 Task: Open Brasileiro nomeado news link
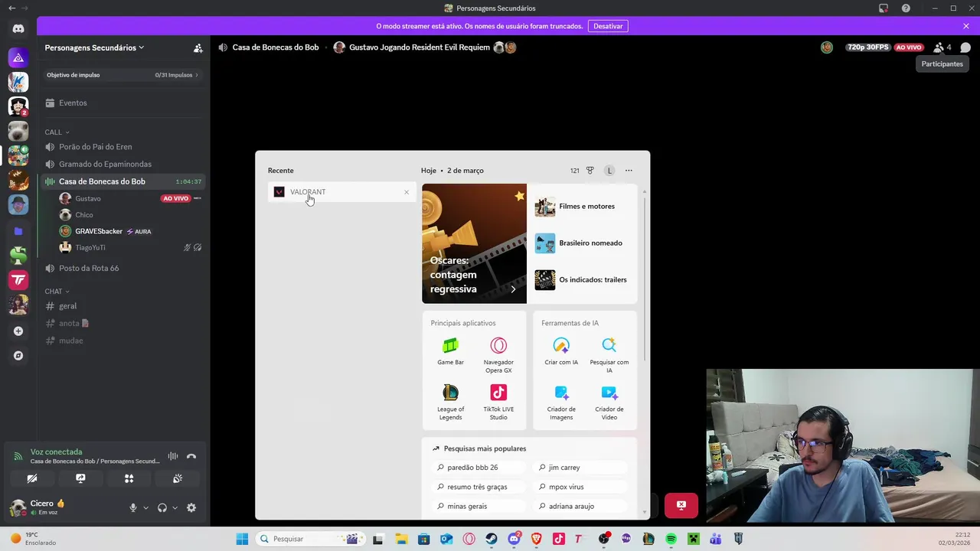click(586, 243)
